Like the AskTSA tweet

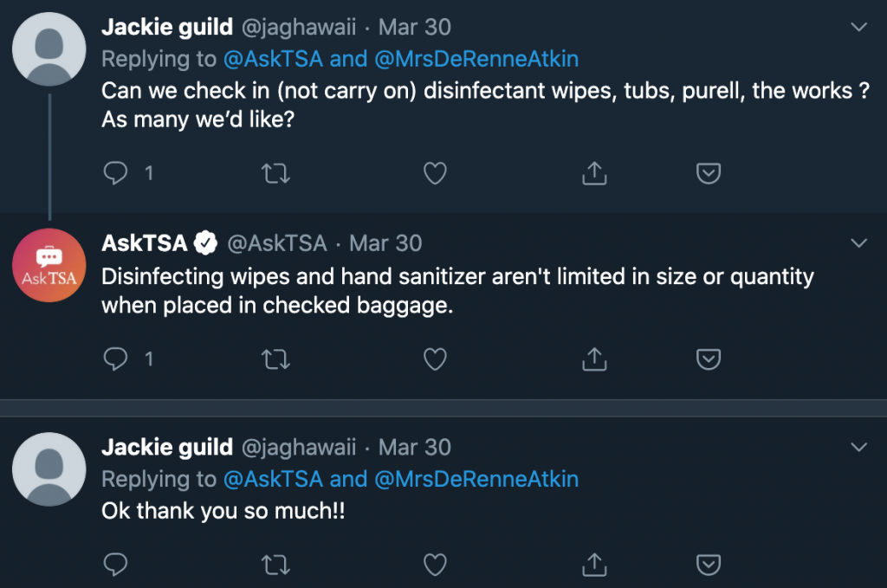(435, 358)
